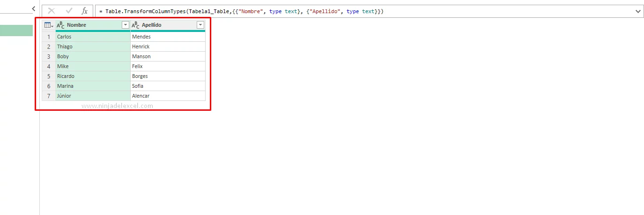Change the data type icon of the Nombre column

[61, 25]
